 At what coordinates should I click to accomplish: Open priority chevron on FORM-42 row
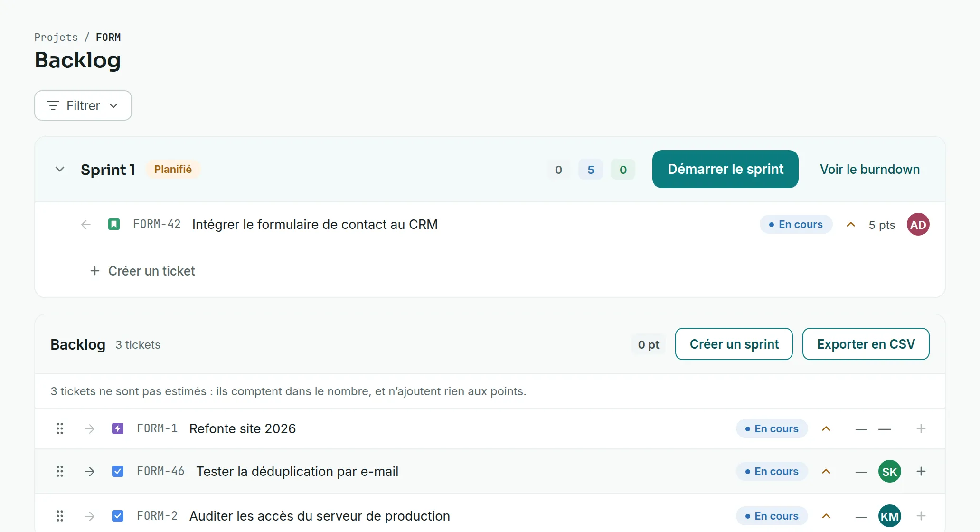850,224
